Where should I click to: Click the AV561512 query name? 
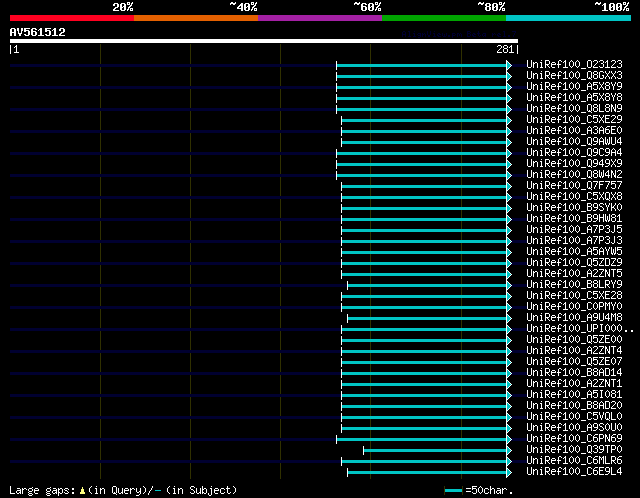[x=38, y=32]
